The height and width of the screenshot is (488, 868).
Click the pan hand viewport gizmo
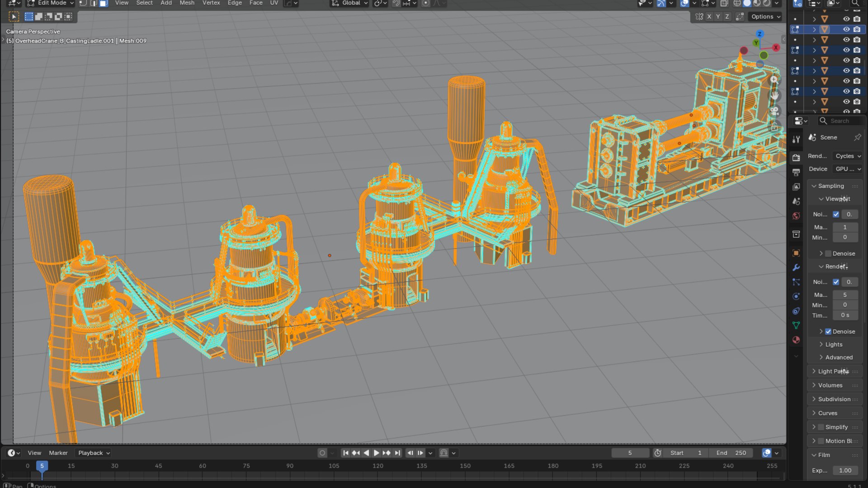(x=774, y=95)
